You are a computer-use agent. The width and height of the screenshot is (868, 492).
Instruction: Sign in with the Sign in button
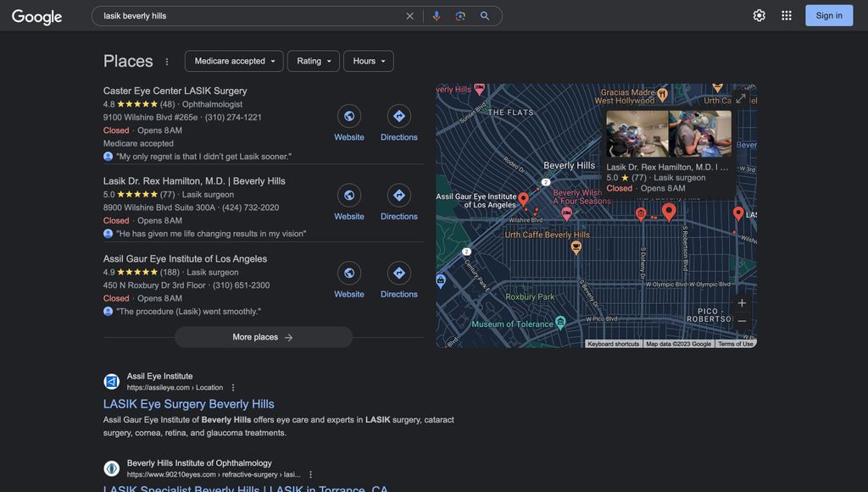829,15
